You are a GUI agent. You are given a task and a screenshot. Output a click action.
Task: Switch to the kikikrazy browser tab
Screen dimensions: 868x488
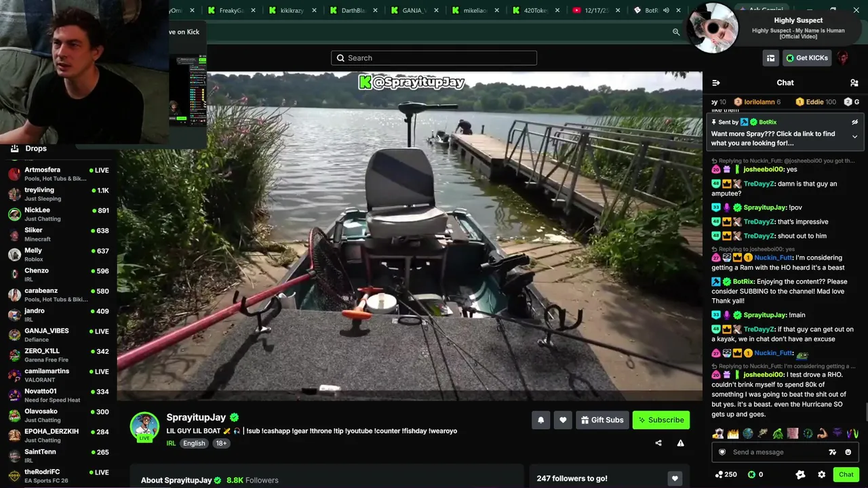(x=292, y=10)
